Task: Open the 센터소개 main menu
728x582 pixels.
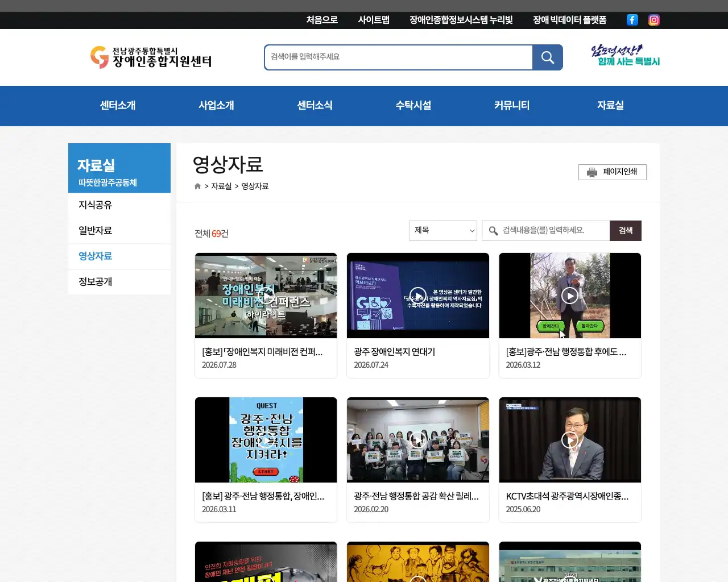Action: (118, 106)
